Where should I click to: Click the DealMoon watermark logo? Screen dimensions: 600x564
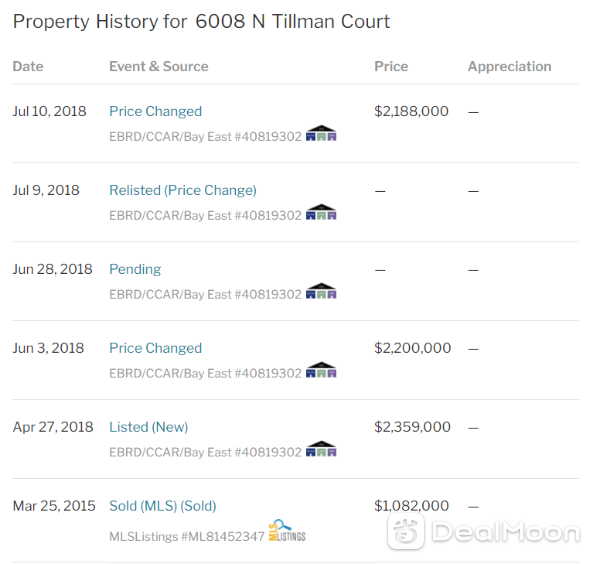point(483,532)
